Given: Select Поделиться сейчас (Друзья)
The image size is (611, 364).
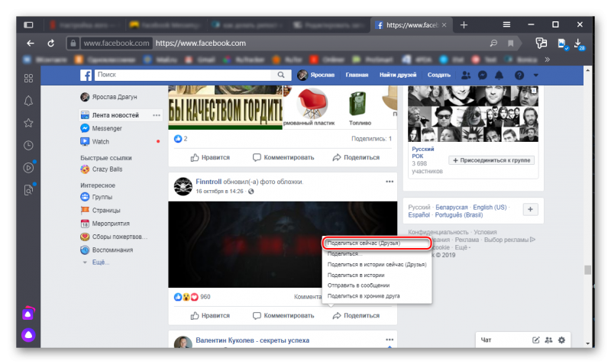Looking at the screenshot, I should (x=377, y=243).
